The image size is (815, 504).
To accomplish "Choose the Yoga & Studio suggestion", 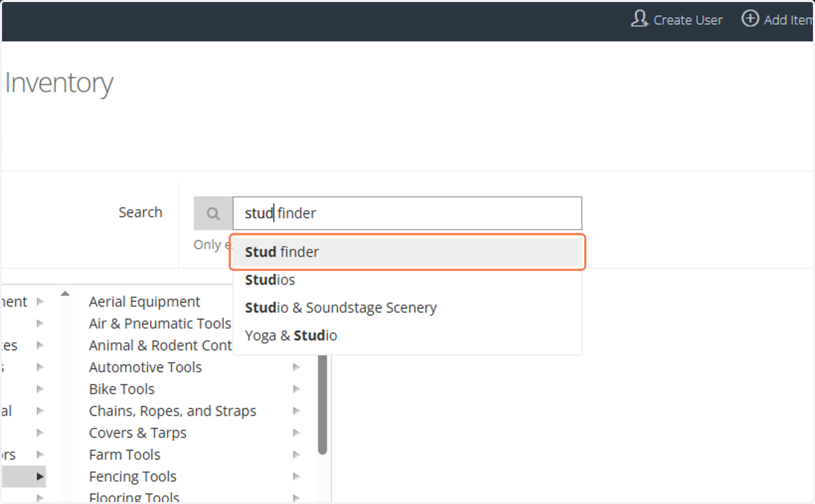I will 407,336.
